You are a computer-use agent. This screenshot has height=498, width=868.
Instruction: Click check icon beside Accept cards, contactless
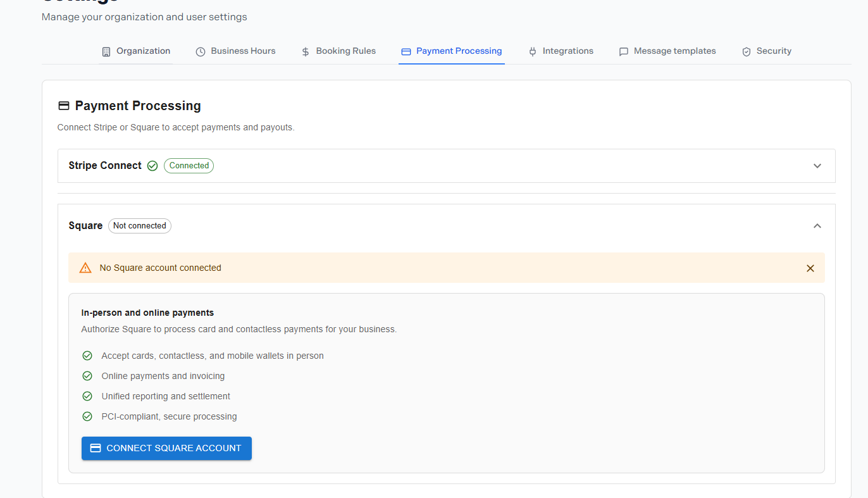(87, 356)
